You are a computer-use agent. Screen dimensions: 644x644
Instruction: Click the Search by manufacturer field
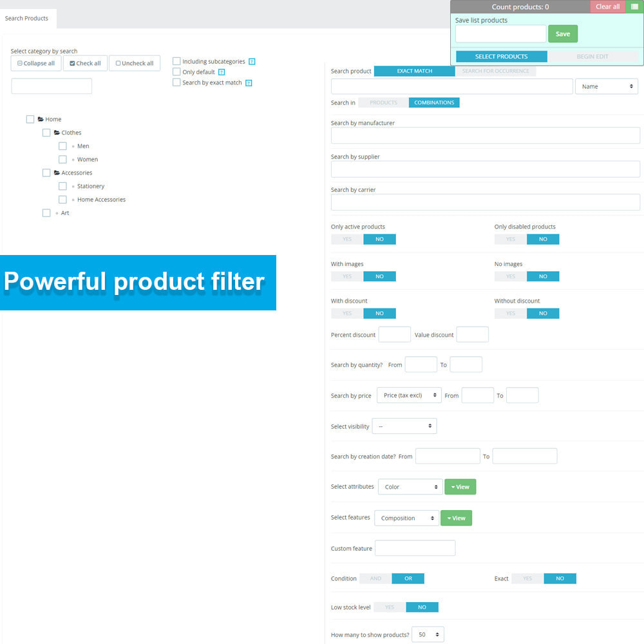[x=485, y=135]
